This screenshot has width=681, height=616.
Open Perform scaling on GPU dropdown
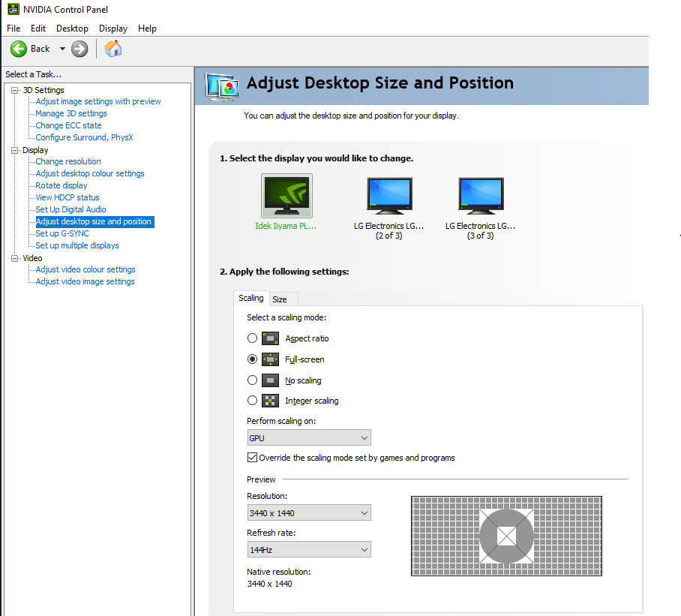309,438
